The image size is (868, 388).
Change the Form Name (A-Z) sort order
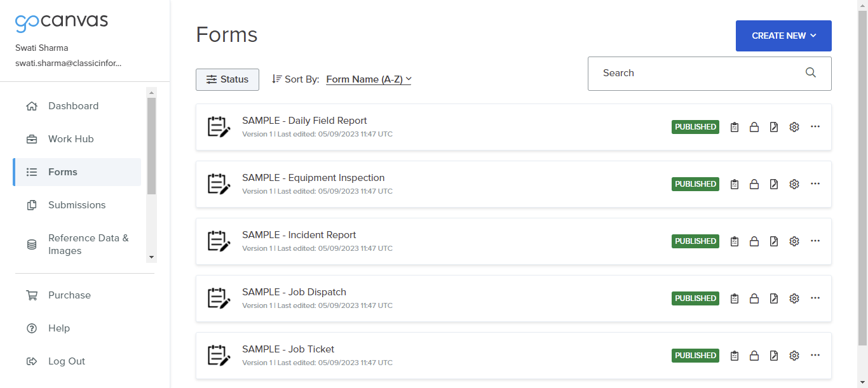(x=369, y=79)
